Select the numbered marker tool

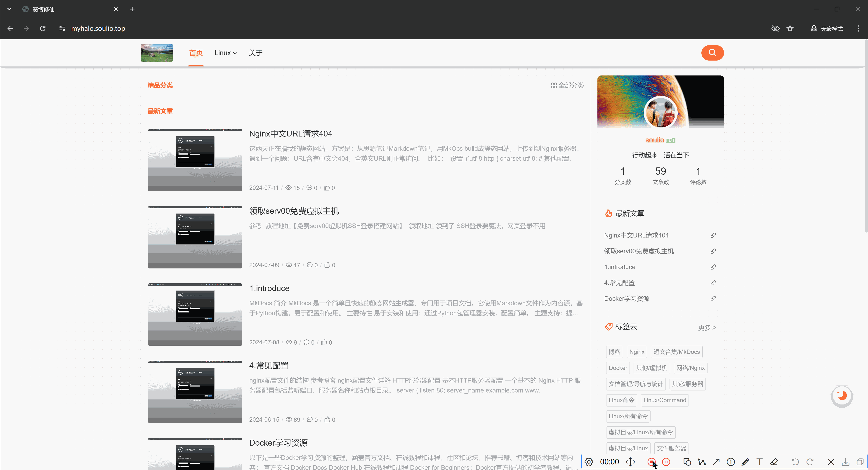coord(731,462)
